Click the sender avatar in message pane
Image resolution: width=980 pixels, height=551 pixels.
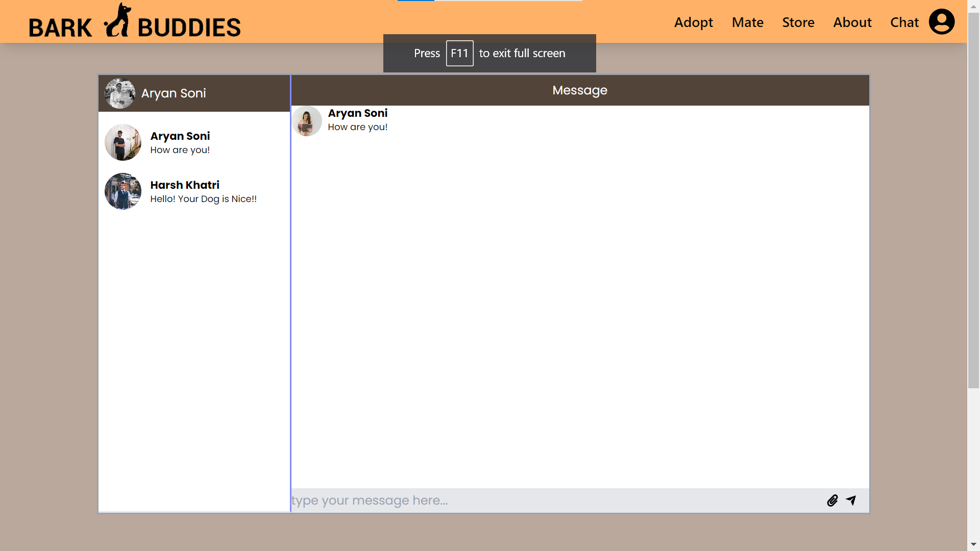pos(307,121)
